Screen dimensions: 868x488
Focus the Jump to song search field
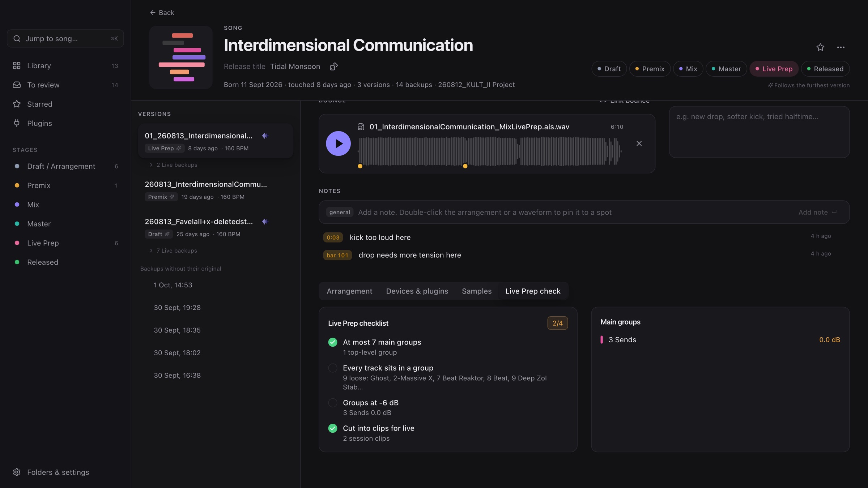coord(65,39)
